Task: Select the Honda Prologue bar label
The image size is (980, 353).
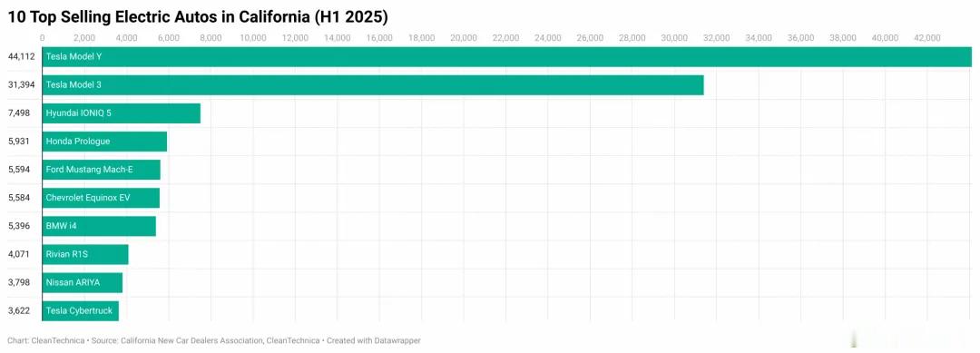Action: (x=77, y=142)
